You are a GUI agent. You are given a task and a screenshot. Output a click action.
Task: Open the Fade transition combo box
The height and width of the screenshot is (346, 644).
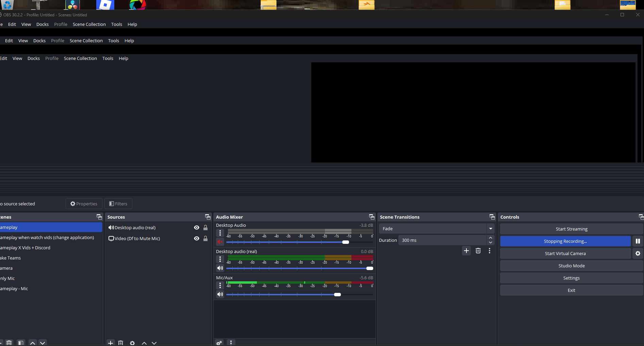[x=437, y=229]
